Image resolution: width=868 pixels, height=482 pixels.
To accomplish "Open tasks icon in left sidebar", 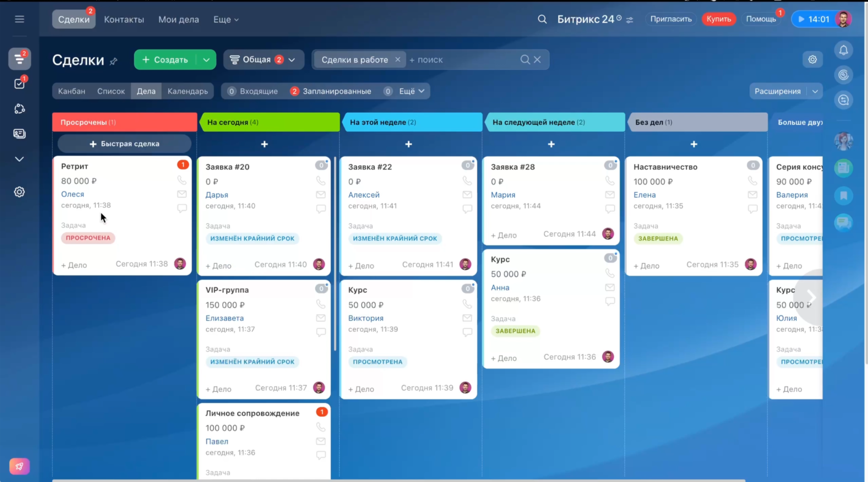I will pyautogui.click(x=19, y=83).
